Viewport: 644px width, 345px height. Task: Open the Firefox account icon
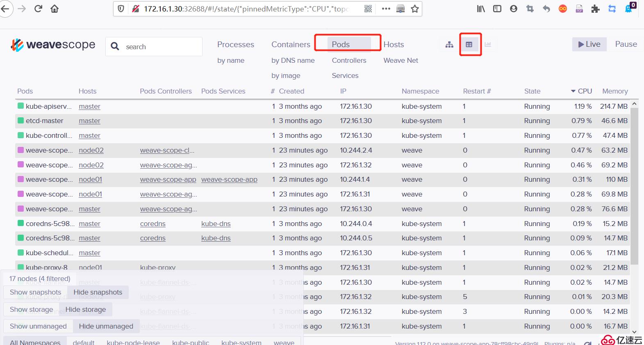point(514,9)
